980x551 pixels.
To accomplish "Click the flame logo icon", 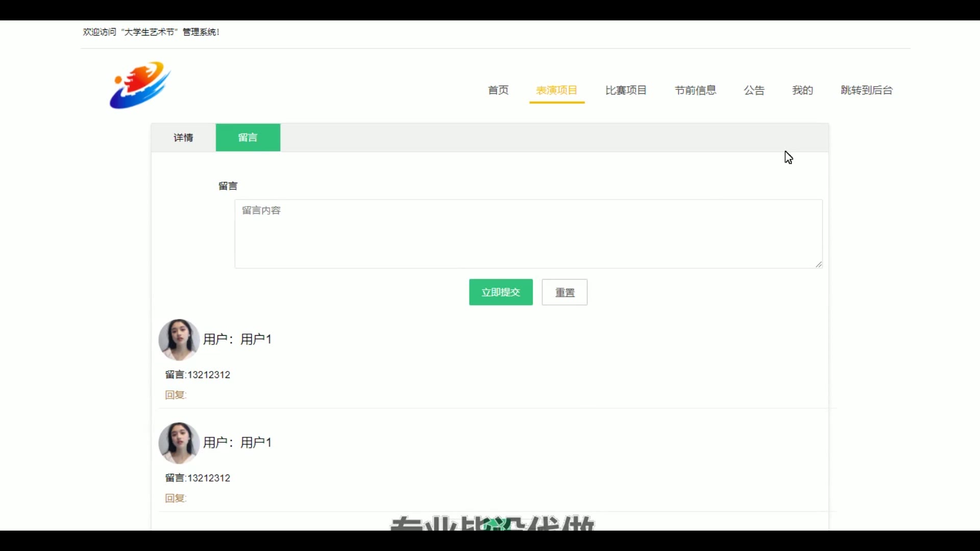I will click(x=140, y=85).
